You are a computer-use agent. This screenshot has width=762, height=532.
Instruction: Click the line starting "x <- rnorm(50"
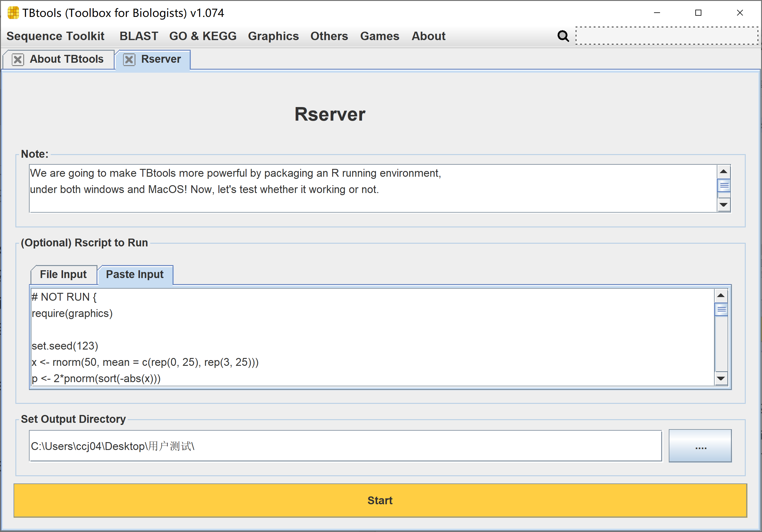[x=145, y=362]
